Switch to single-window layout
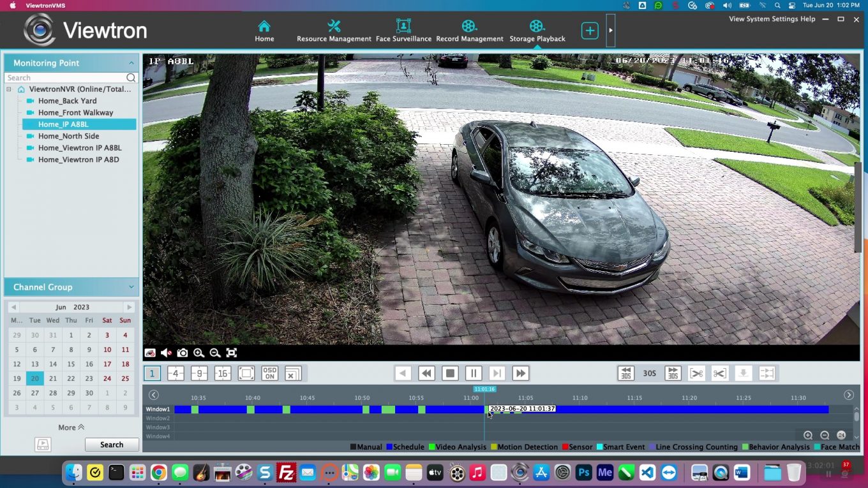The image size is (868, 488). pos(152,373)
